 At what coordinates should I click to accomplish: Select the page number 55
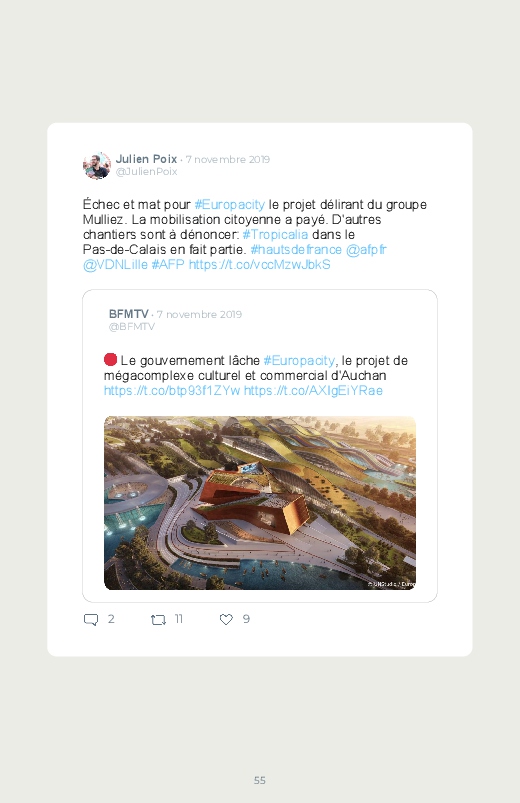click(260, 780)
